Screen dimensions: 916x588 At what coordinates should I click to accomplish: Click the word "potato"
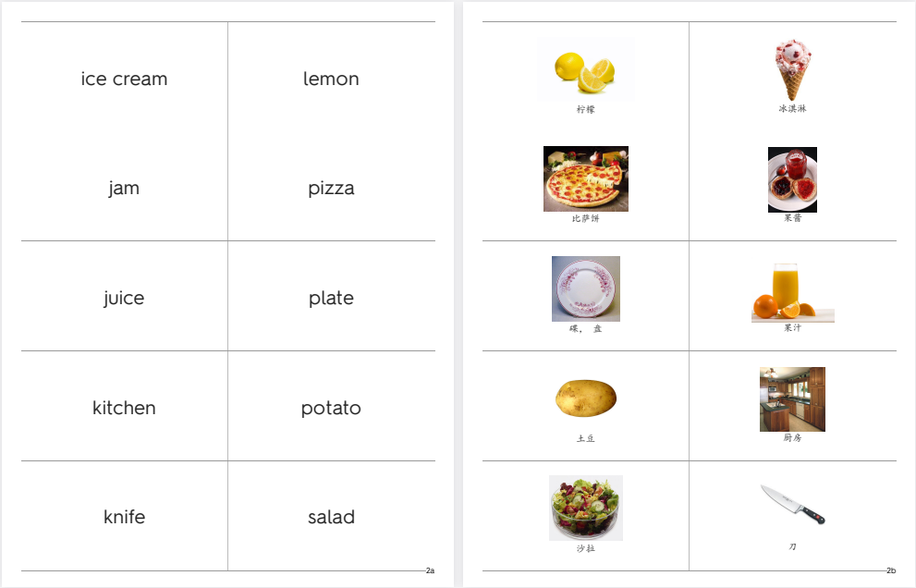[331, 408]
